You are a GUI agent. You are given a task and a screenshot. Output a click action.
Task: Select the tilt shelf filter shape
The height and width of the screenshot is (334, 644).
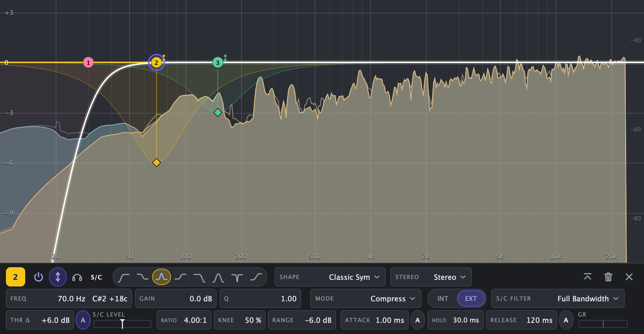(256, 277)
